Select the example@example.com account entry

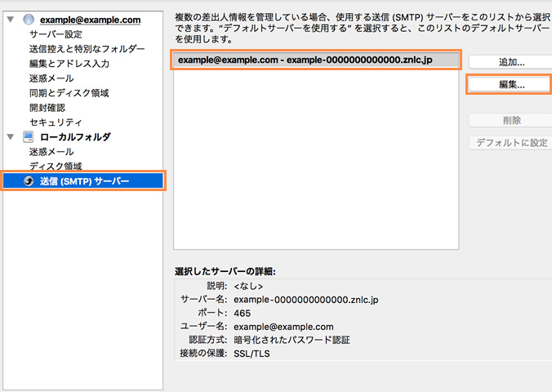(x=90, y=20)
